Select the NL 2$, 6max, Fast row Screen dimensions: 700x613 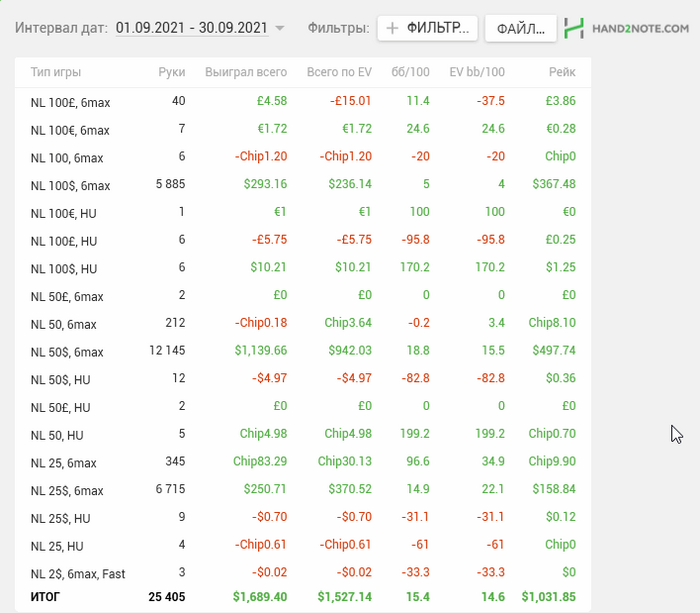click(x=303, y=572)
